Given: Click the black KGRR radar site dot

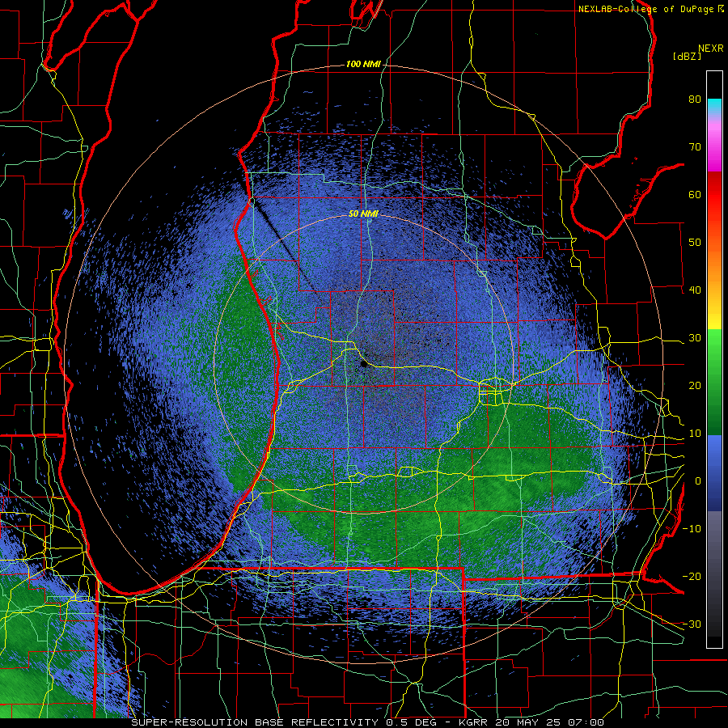Looking at the screenshot, I should [364, 365].
